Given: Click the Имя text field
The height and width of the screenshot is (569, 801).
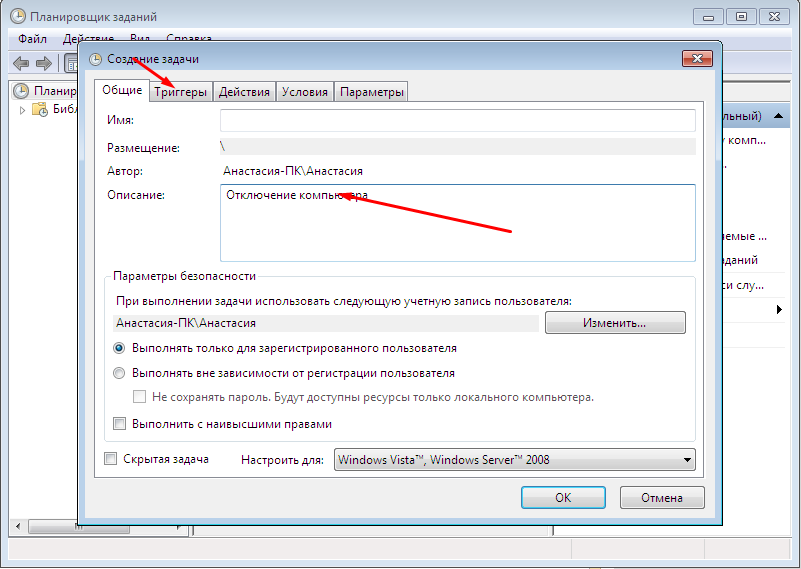Looking at the screenshot, I should tap(457, 120).
